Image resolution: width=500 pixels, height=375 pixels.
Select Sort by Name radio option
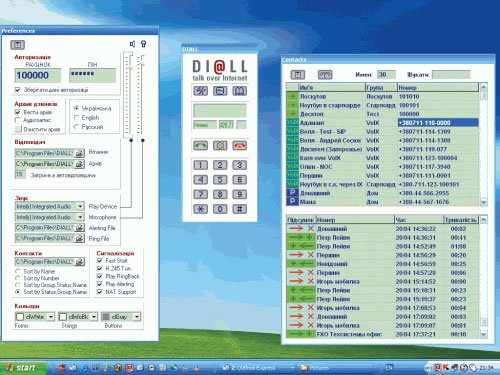18,271
